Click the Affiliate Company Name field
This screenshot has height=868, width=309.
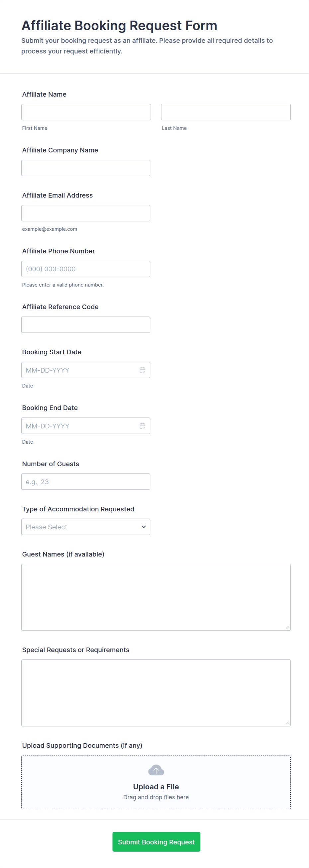[86, 168]
